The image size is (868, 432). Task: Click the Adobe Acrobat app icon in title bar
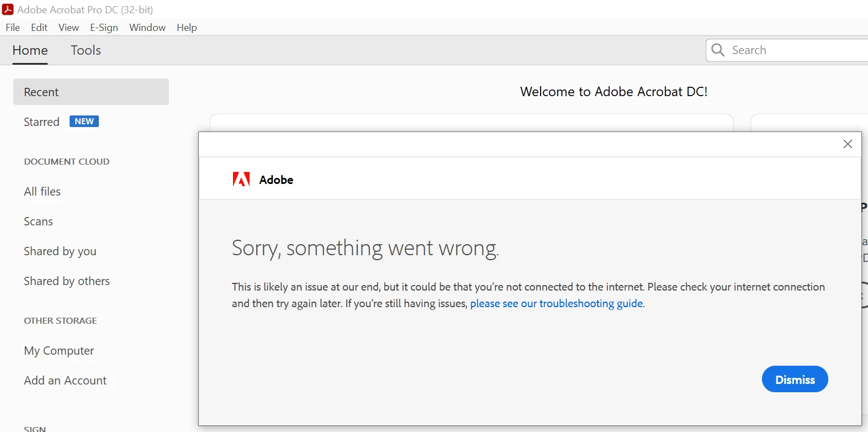tap(8, 9)
